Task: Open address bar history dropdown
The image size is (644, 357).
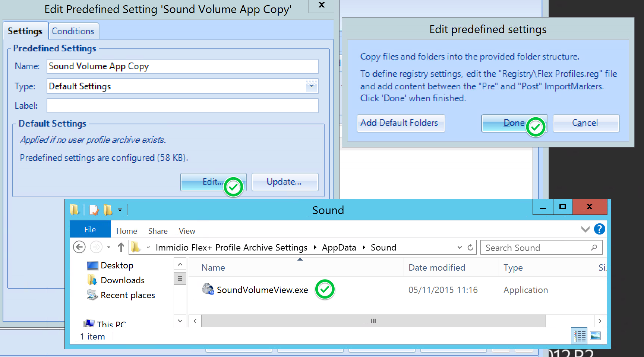Action: 460,248
